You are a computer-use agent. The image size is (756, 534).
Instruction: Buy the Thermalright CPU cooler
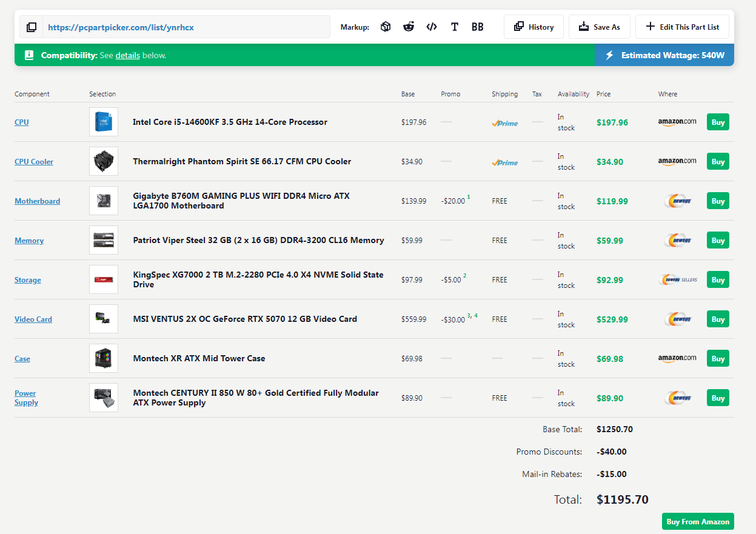tap(718, 161)
